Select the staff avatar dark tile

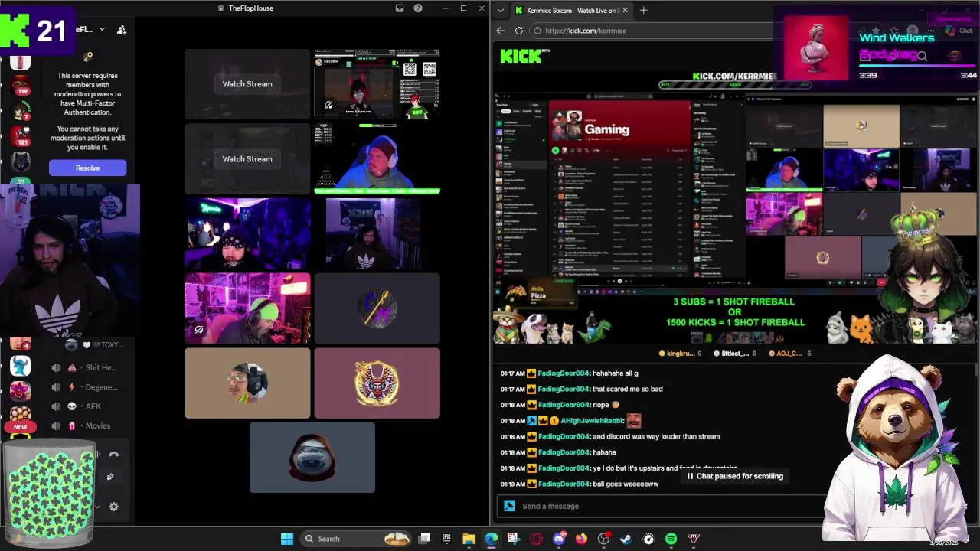pos(377,308)
